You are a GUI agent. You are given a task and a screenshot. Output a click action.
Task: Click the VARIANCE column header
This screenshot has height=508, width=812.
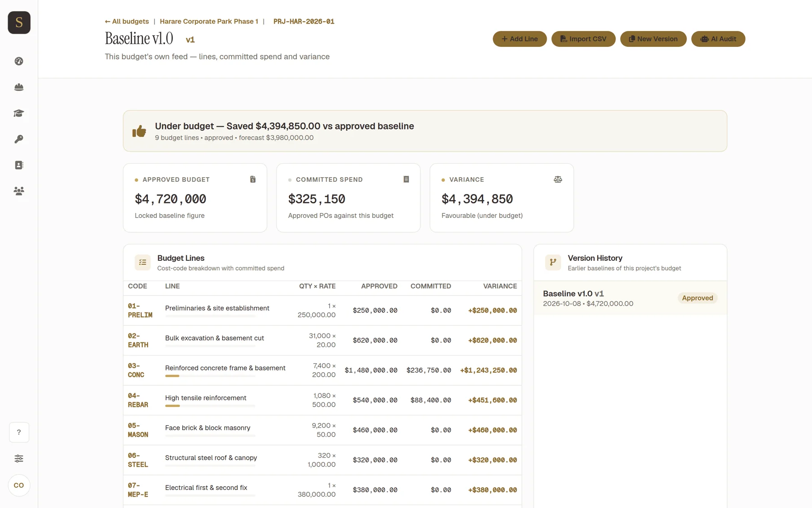tap(500, 286)
